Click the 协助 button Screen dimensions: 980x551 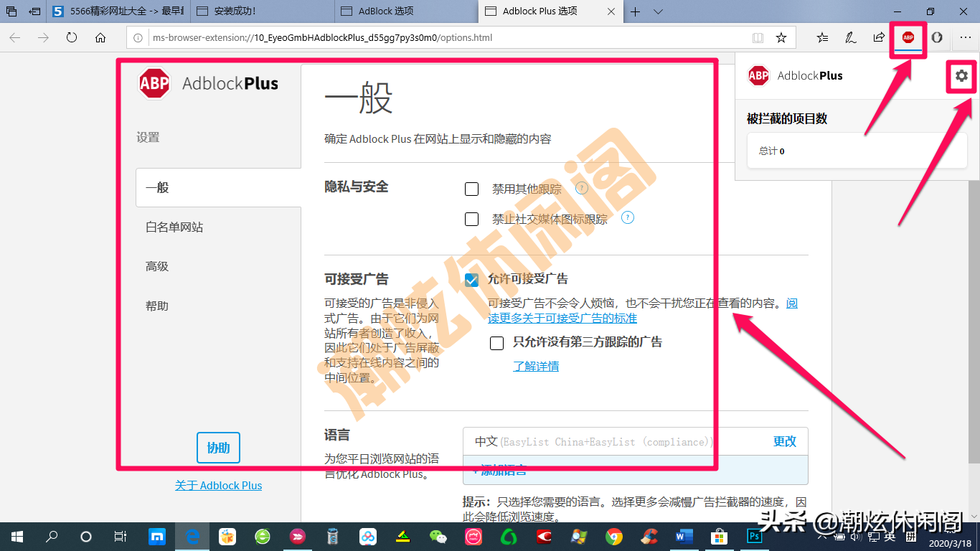218,448
